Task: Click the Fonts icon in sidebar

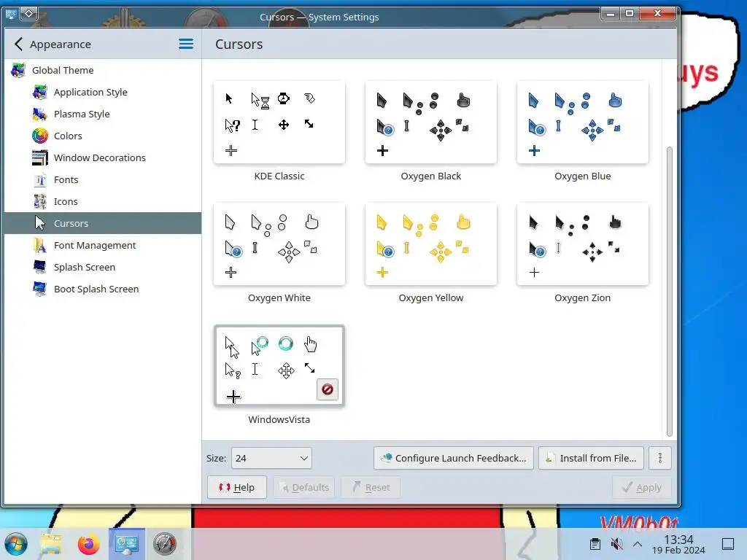Action: click(40, 179)
